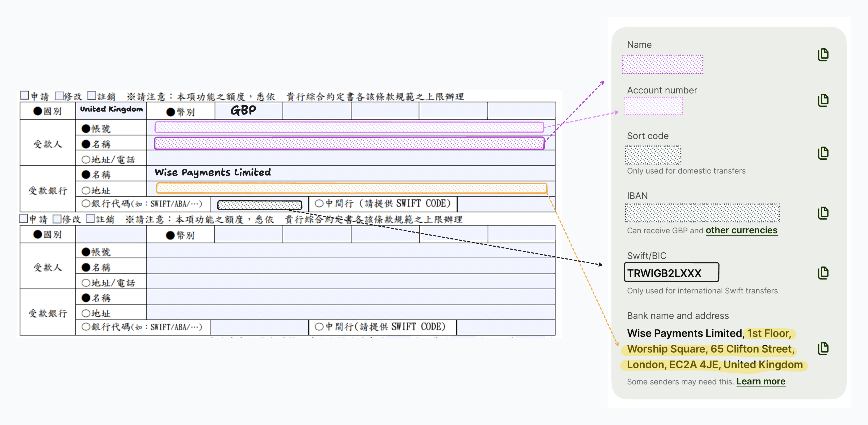Click the Swift/BIC value TRWIGB2LXXX
The width and height of the screenshot is (868, 425).
pyautogui.click(x=664, y=273)
